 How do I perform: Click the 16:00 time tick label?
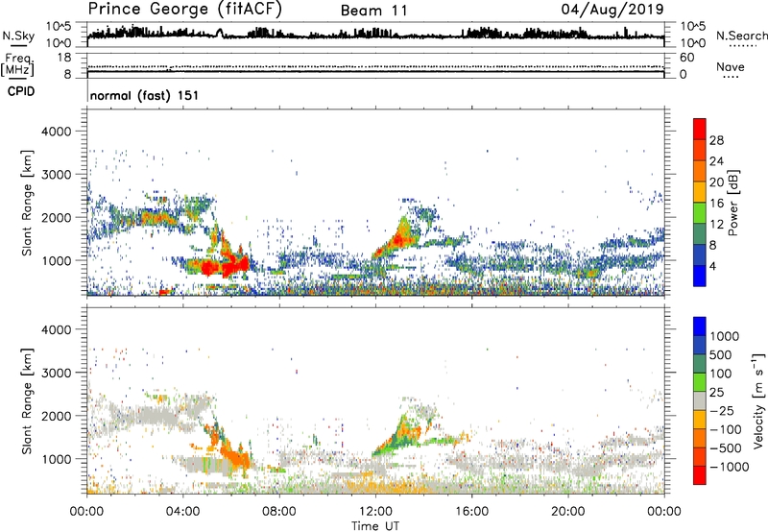coord(471,512)
